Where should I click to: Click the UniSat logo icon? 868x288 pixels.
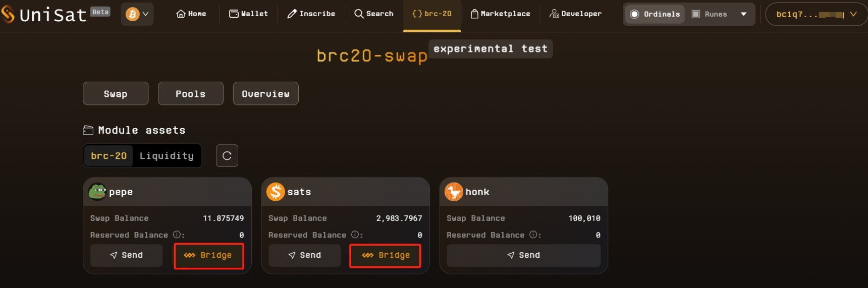coord(8,14)
